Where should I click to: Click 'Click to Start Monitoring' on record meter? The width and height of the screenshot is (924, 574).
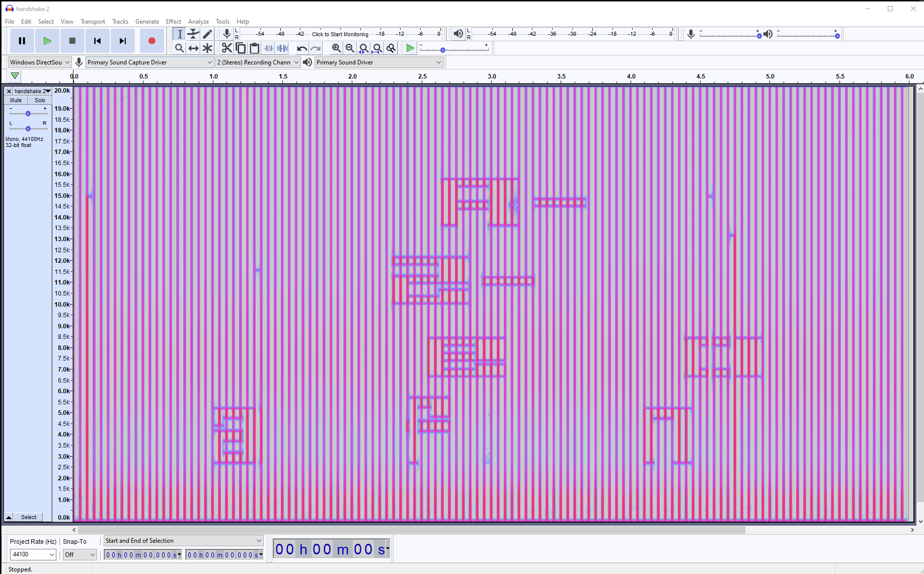pos(340,34)
